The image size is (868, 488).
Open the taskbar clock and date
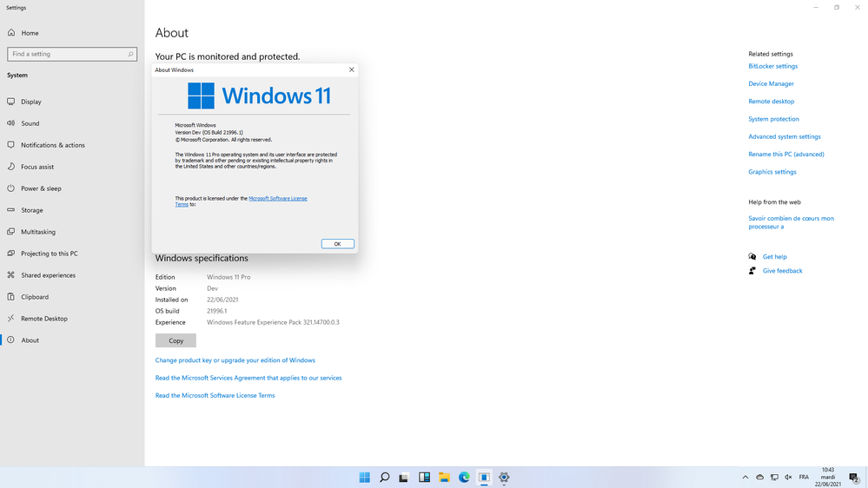coord(827,477)
